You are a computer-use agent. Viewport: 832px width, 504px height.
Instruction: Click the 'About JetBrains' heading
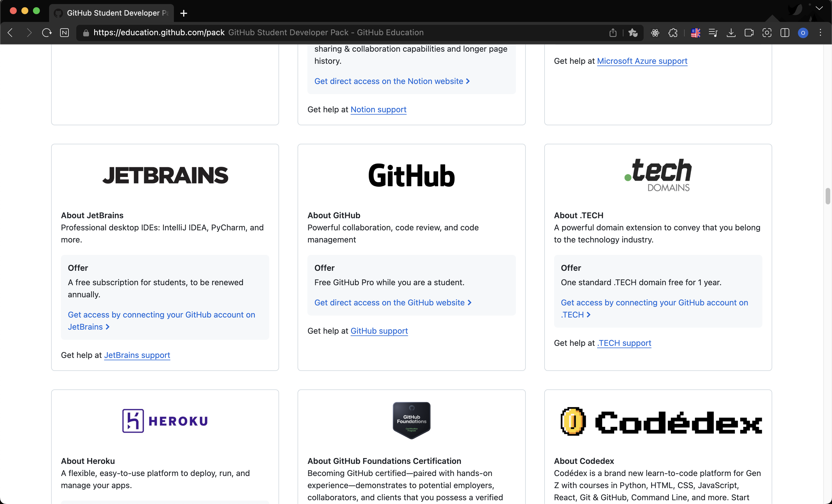click(x=92, y=215)
